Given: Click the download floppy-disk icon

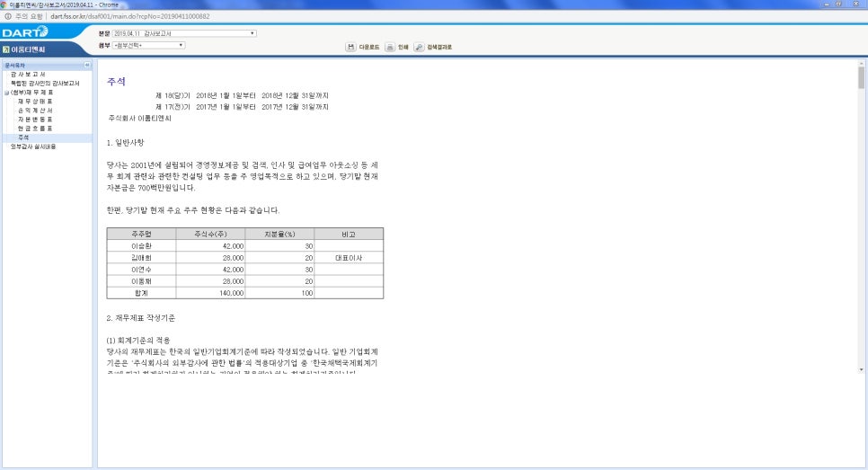Looking at the screenshot, I should click(x=350, y=47).
